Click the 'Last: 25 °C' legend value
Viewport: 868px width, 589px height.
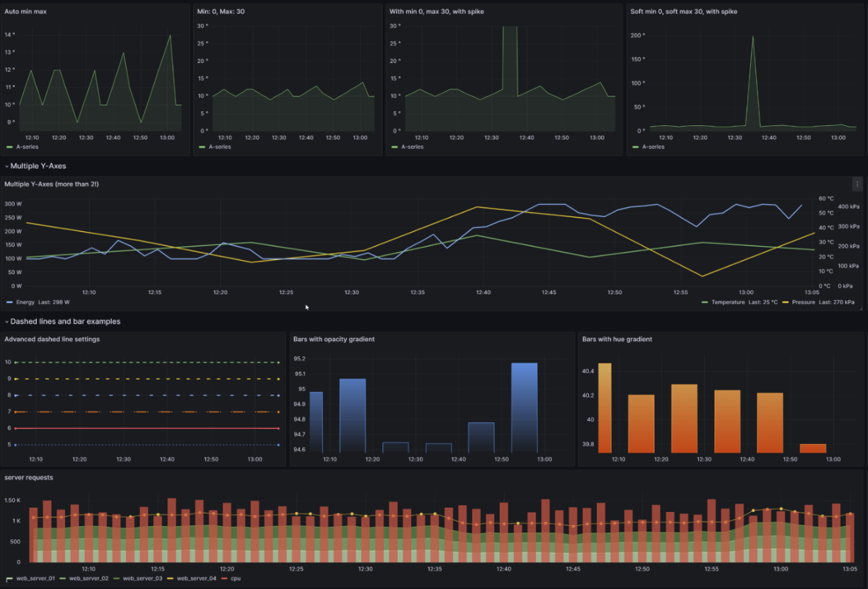pyautogui.click(x=764, y=302)
